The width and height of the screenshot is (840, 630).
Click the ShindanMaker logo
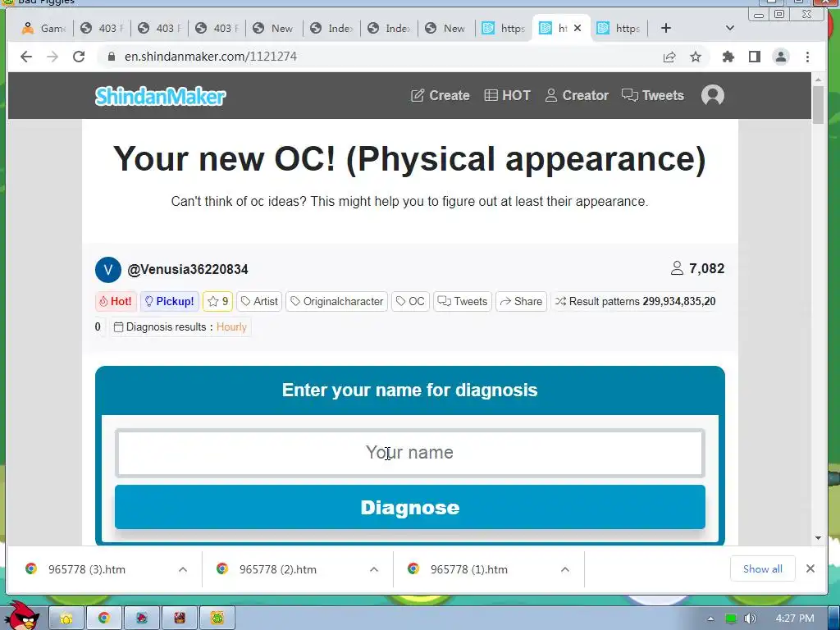(160, 96)
